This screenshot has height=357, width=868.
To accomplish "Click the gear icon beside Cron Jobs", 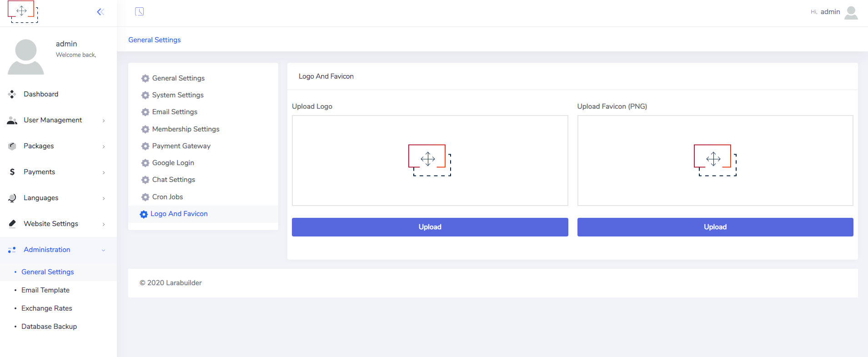I will [145, 197].
